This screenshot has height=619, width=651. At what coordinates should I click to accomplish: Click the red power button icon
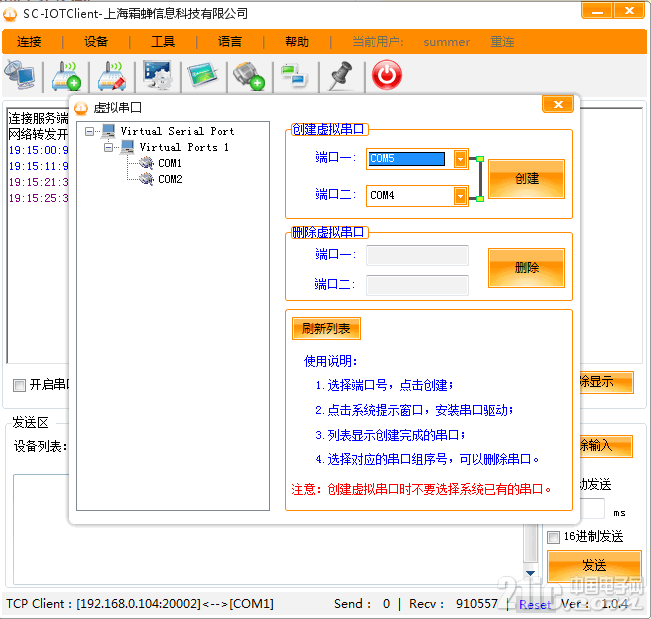pyautogui.click(x=387, y=75)
